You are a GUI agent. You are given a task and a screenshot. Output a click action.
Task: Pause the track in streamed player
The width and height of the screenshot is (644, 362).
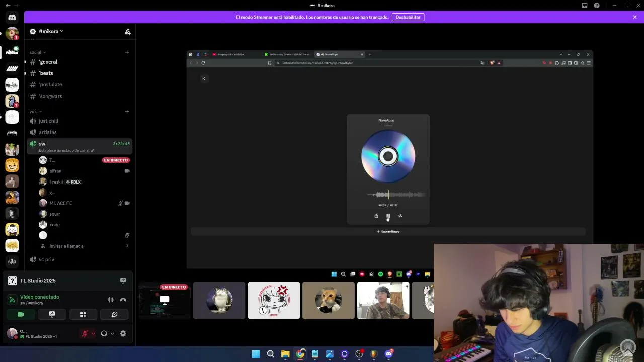click(388, 216)
